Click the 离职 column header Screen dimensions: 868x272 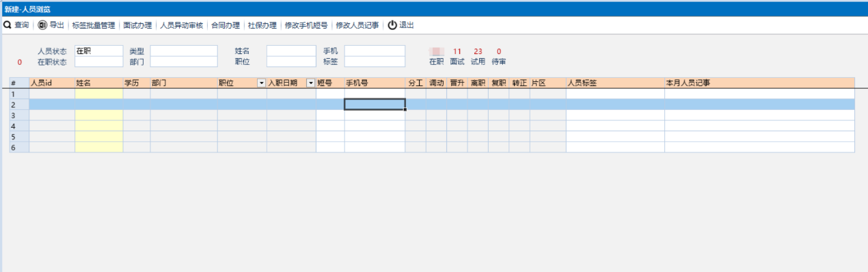(x=478, y=83)
